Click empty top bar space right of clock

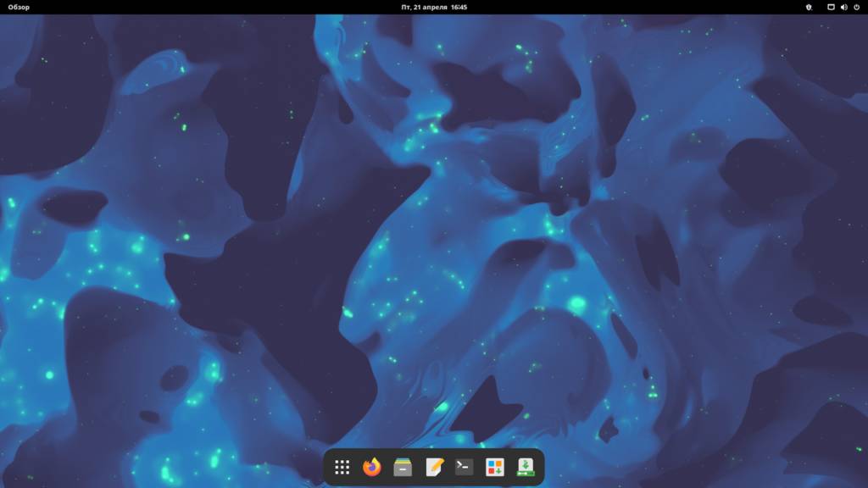tap(636, 7)
